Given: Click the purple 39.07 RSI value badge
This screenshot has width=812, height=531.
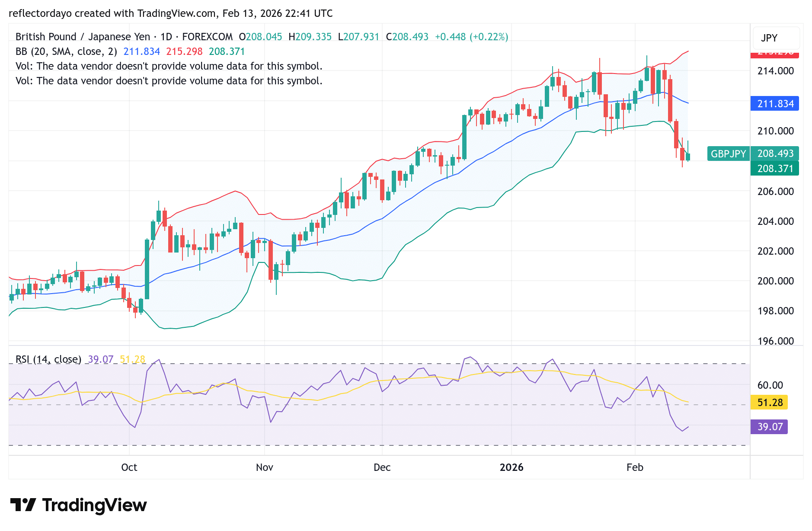Looking at the screenshot, I should coord(769,427).
